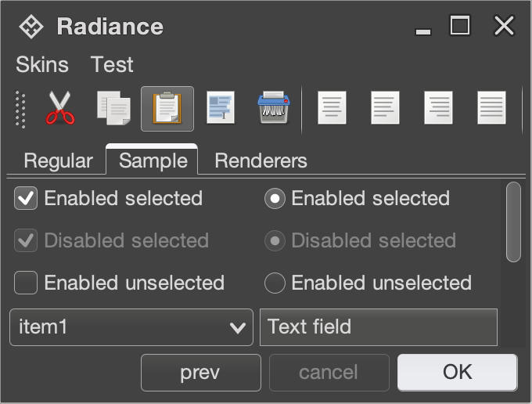Center text using toolbar icon

[385, 108]
